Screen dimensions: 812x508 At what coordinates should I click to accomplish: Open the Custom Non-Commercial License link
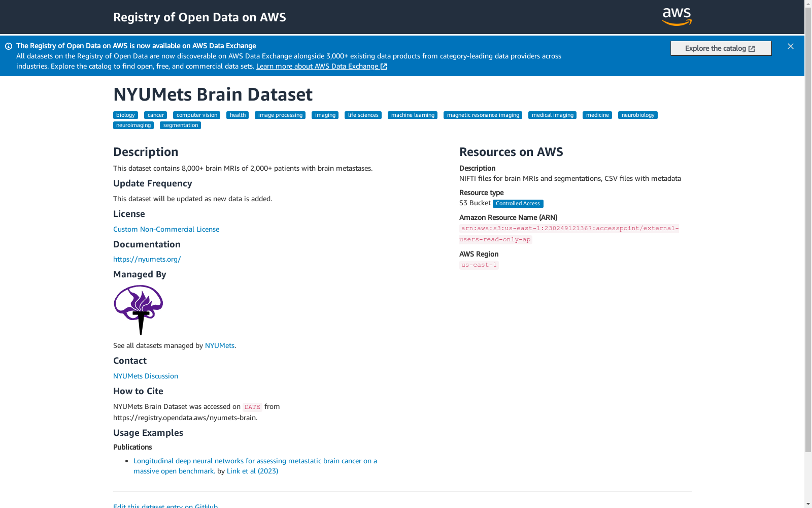click(x=166, y=229)
